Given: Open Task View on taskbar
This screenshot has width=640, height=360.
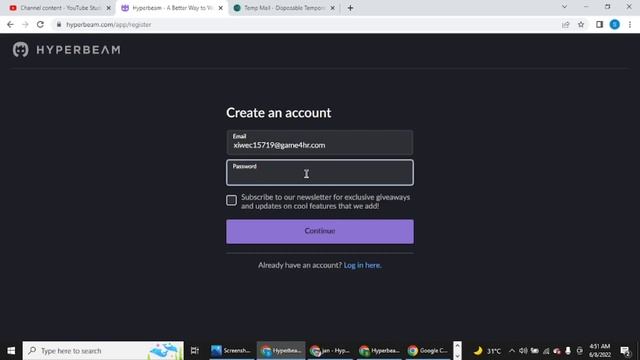Looking at the screenshot, I should [x=195, y=351].
